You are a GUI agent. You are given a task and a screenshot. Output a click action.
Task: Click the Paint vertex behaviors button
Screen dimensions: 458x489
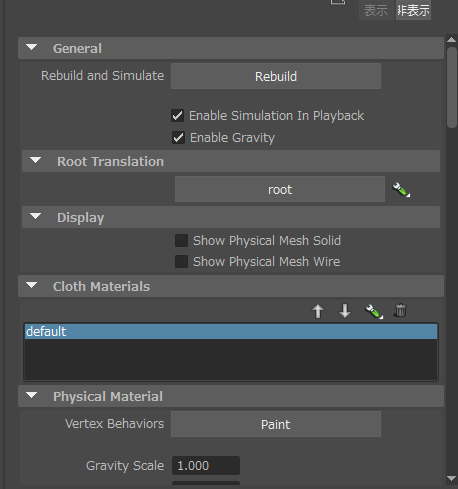click(x=276, y=424)
